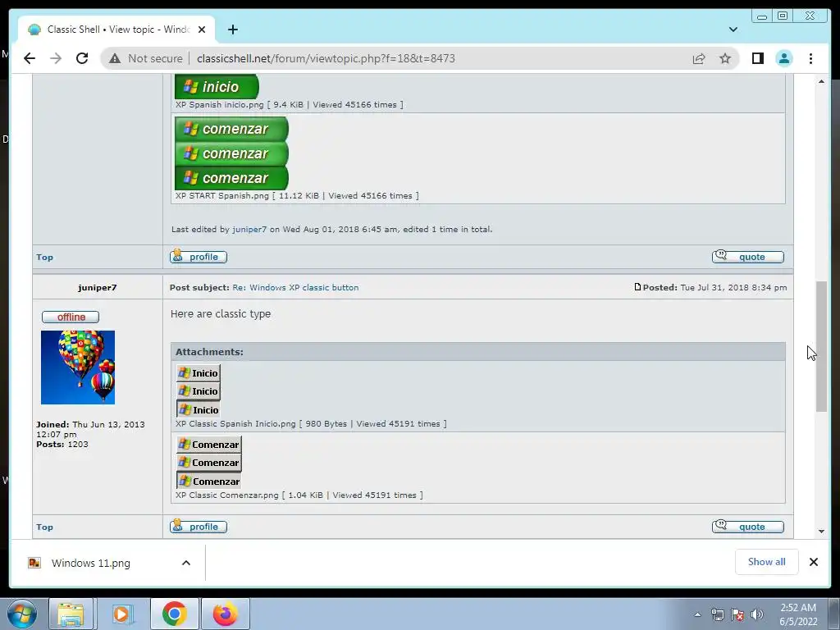Open juniper7's balloon avatar image
Viewport: 840px width, 630px height.
point(78,367)
